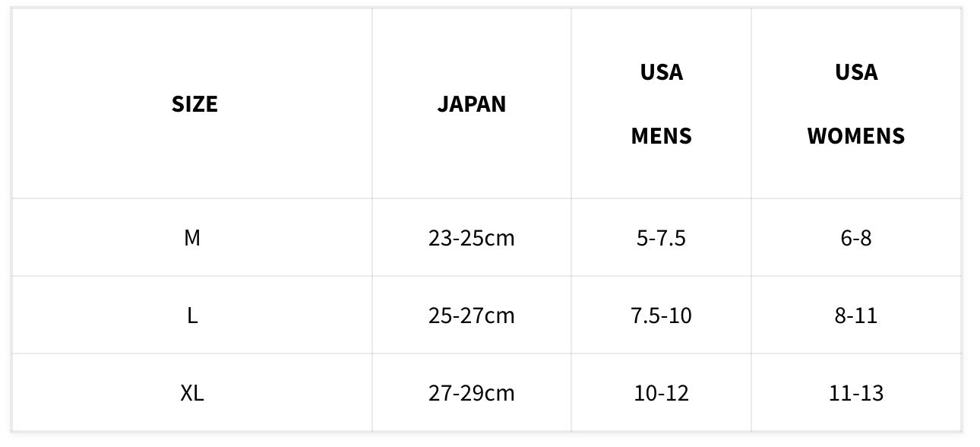Viewport: 980px width, 447px height.
Task: Pick the 11-13 womens size cell
Action: [856, 393]
